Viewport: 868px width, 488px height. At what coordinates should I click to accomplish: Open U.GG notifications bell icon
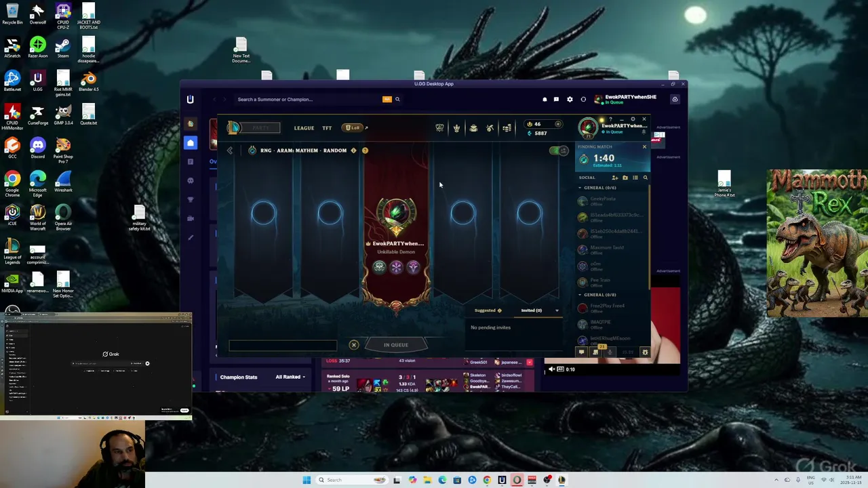pyautogui.click(x=545, y=100)
